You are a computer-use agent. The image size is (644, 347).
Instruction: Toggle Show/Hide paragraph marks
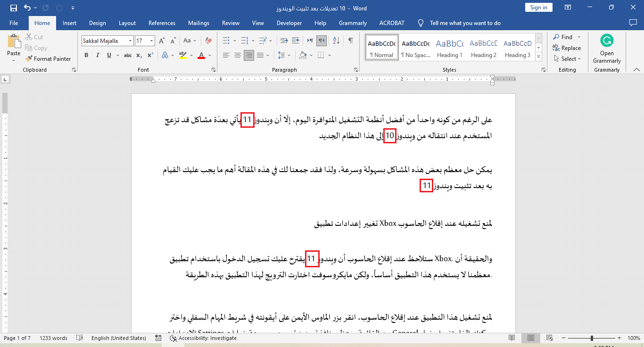tap(350, 41)
